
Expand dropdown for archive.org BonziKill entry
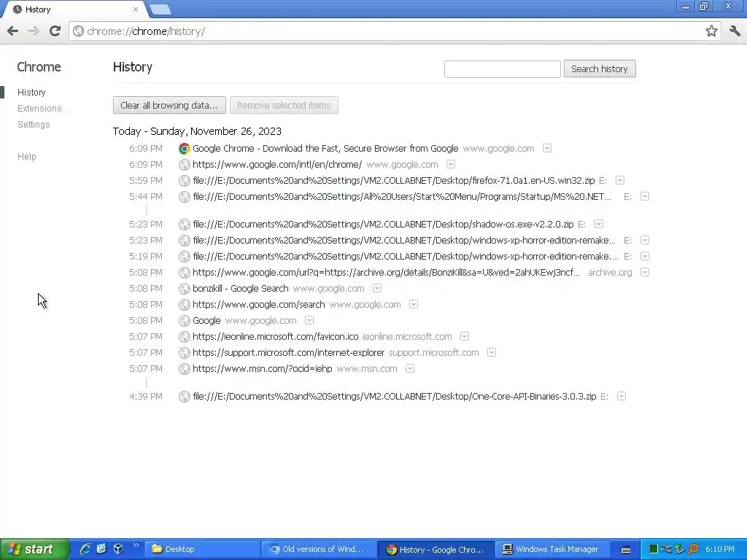click(645, 273)
